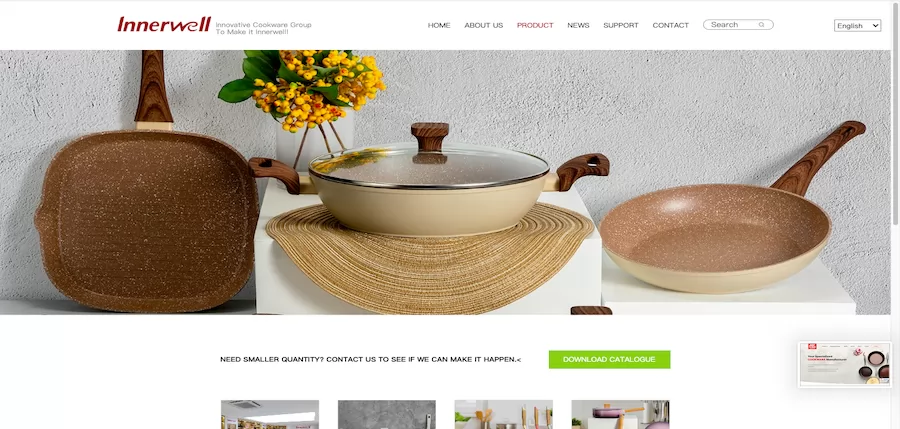Select the PRODUCT menu item
The width and height of the screenshot is (900, 429).
coord(535,25)
